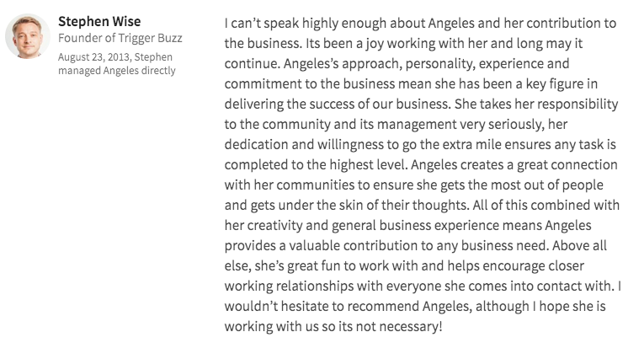Click the name Stephen Wise
The height and width of the screenshot is (348, 644).
pos(99,21)
